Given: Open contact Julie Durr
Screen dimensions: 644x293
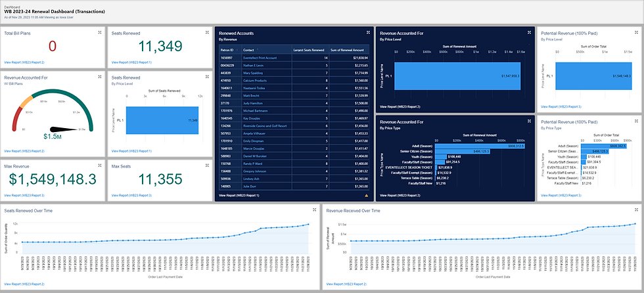Looking at the screenshot, I should point(250,186).
